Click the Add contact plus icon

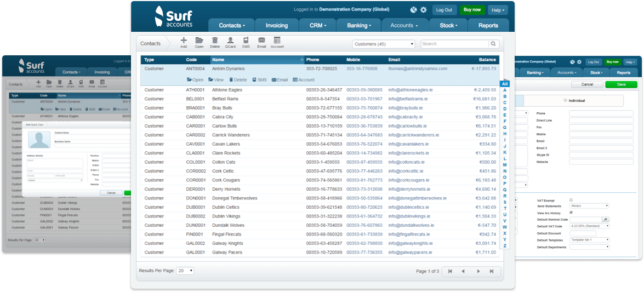(184, 40)
